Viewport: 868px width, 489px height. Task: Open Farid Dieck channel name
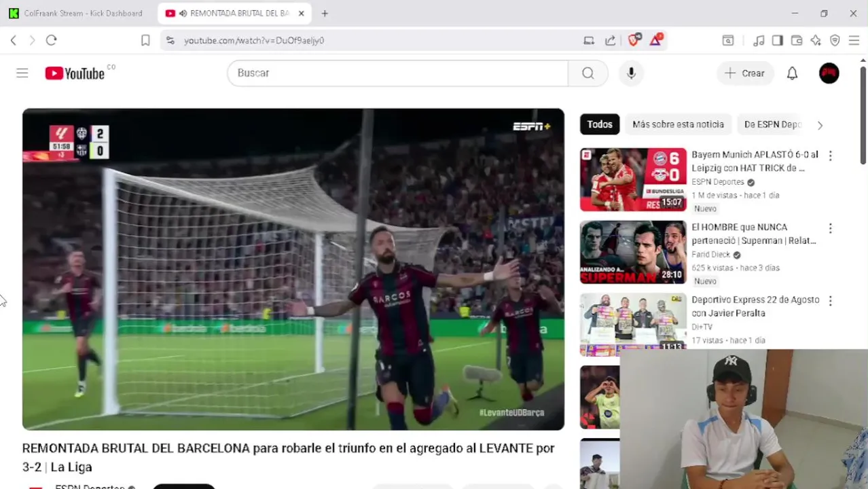tap(710, 255)
